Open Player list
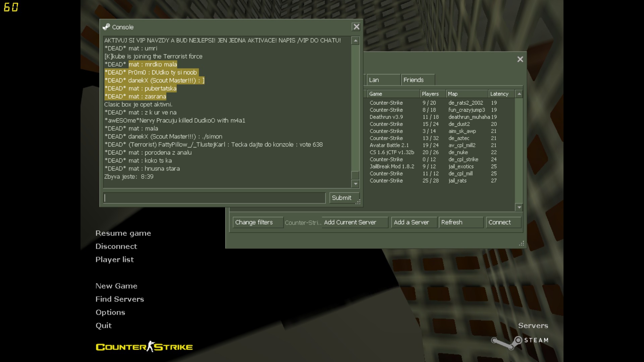The height and width of the screenshot is (362, 644). (x=114, y=259)
